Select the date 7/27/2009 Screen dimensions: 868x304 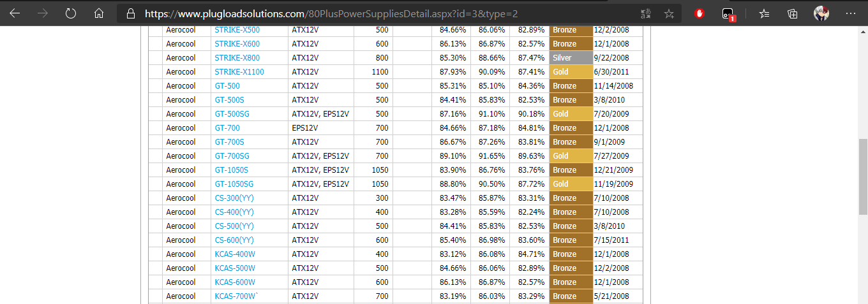point(611,156)
